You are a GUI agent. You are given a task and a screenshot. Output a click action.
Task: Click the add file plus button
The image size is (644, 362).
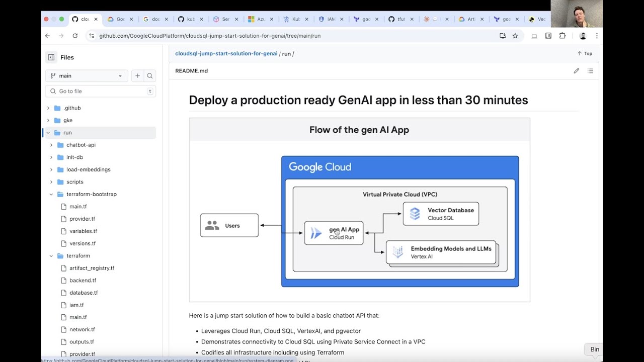coord(137,76)
